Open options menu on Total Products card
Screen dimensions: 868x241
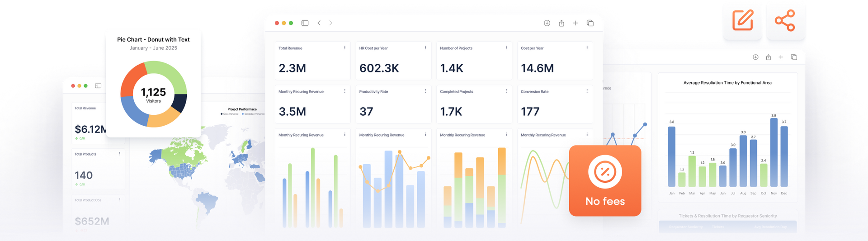pyautogui.click(x=119, y=154)
